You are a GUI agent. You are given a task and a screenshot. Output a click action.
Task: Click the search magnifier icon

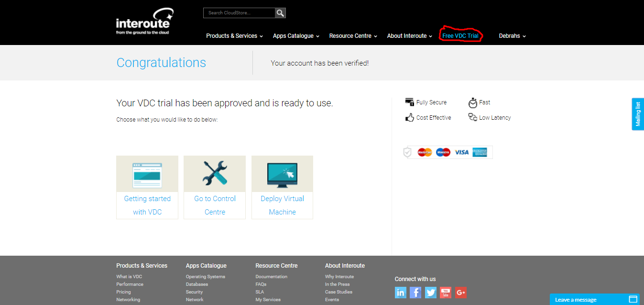click(280, 13)
